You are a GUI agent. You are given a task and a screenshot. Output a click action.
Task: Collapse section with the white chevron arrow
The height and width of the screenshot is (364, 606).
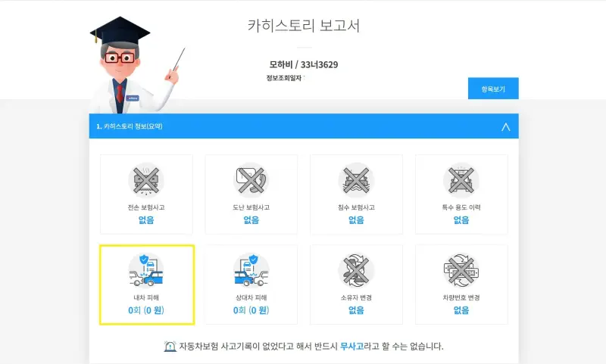coord(505,126)
